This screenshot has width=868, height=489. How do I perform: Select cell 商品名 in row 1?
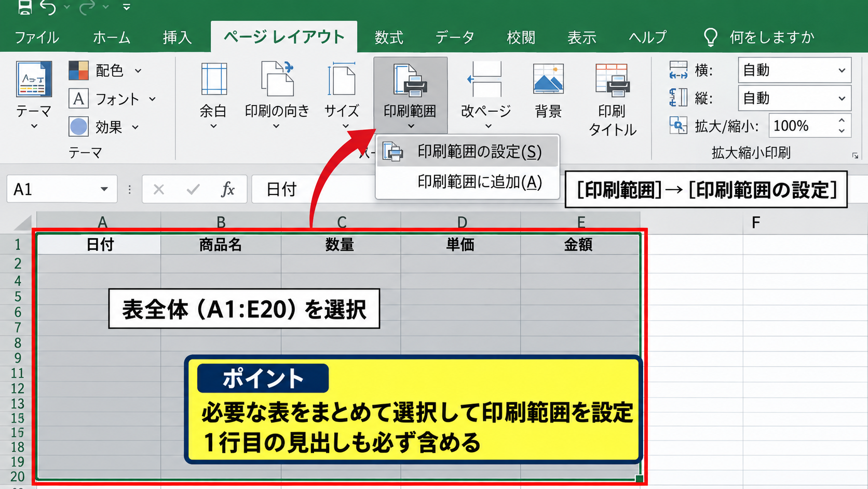(x=221, y=244)
